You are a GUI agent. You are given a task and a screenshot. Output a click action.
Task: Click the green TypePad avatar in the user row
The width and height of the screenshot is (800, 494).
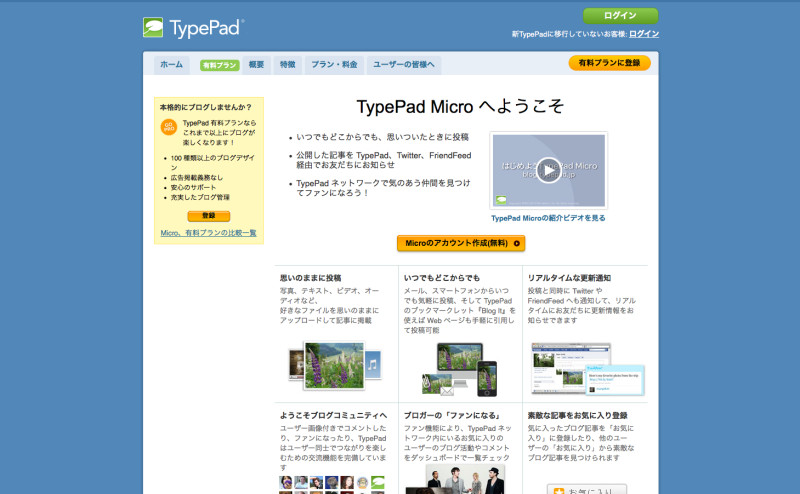coord(378,482)
